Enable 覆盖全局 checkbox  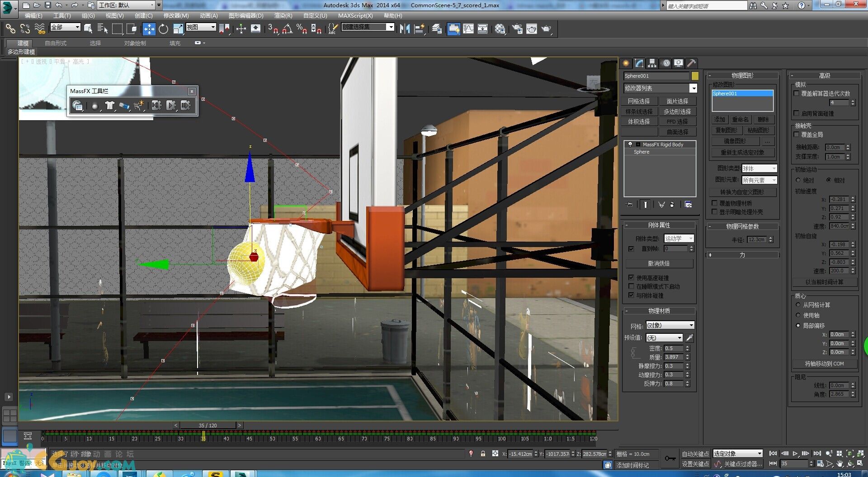pyautogui.click(x=797, y=135)
